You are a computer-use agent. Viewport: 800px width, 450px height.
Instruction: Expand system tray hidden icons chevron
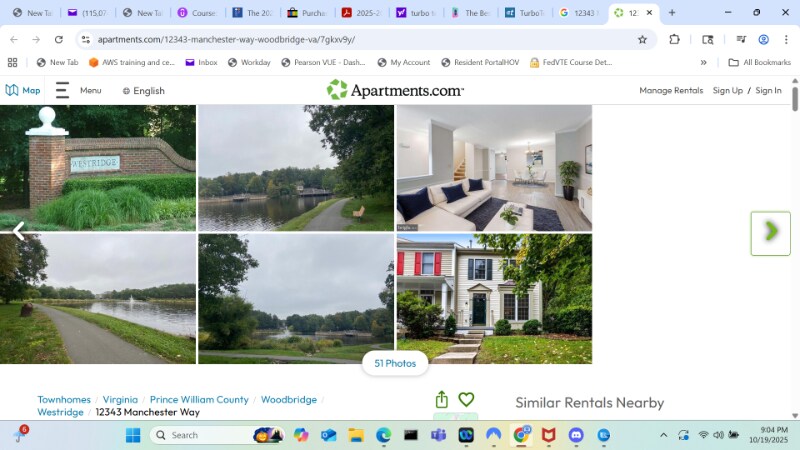[x=663, y=435]
